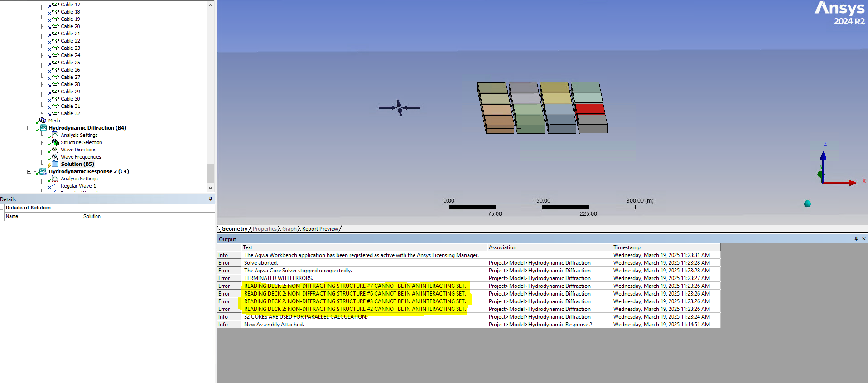868x383 pixels.
Task: Select the Structure Selection label in the tree
Action: pyautogui.click(x=82, y=142)
